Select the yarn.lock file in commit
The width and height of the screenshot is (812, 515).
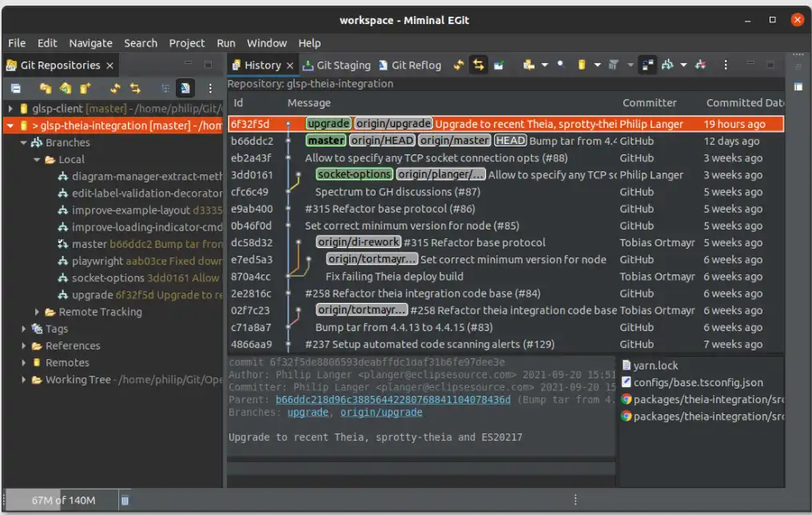coord(655,365)
